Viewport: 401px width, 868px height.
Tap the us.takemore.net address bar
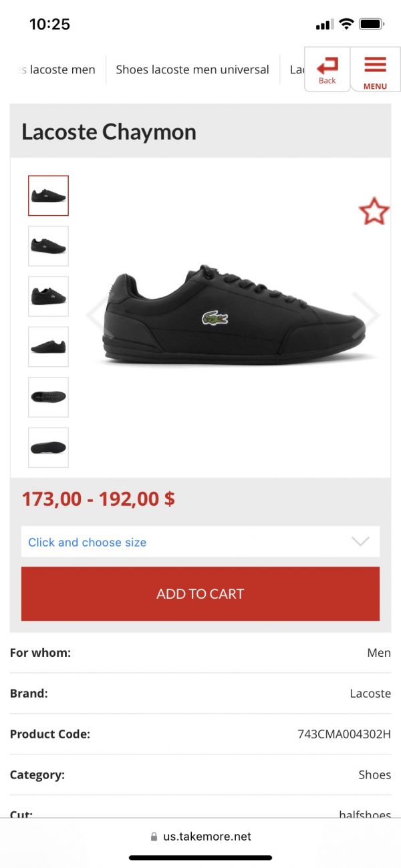point(200,837)
